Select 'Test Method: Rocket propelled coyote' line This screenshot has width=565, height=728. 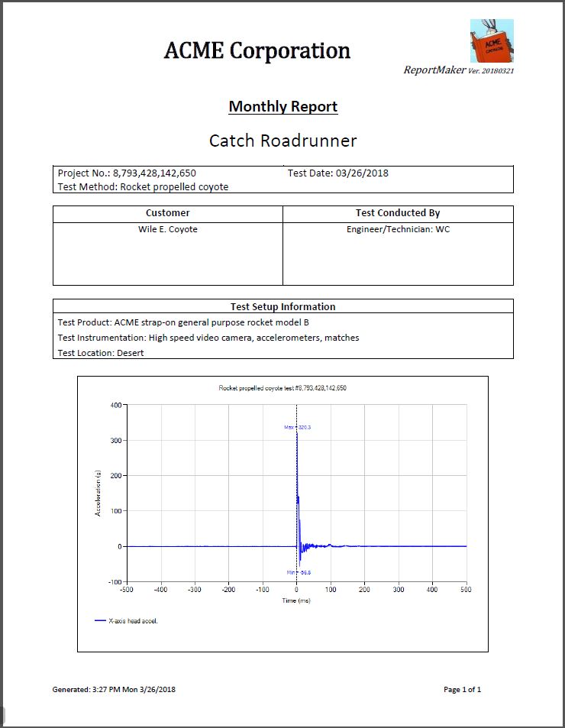click(x=143, y=186)
